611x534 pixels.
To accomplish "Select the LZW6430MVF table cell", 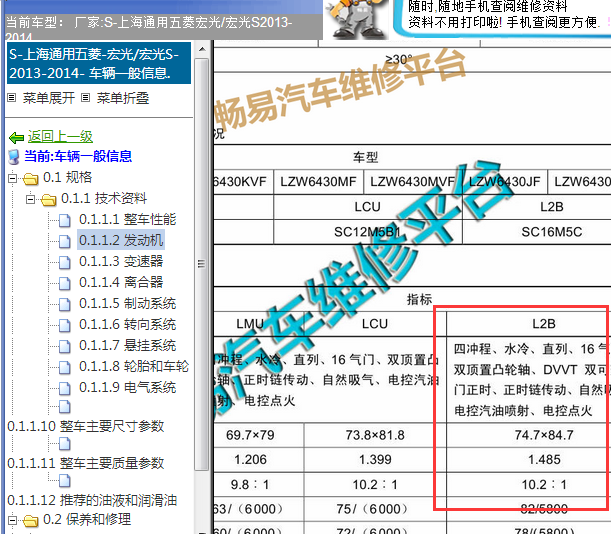I will (x=412, y=182).
